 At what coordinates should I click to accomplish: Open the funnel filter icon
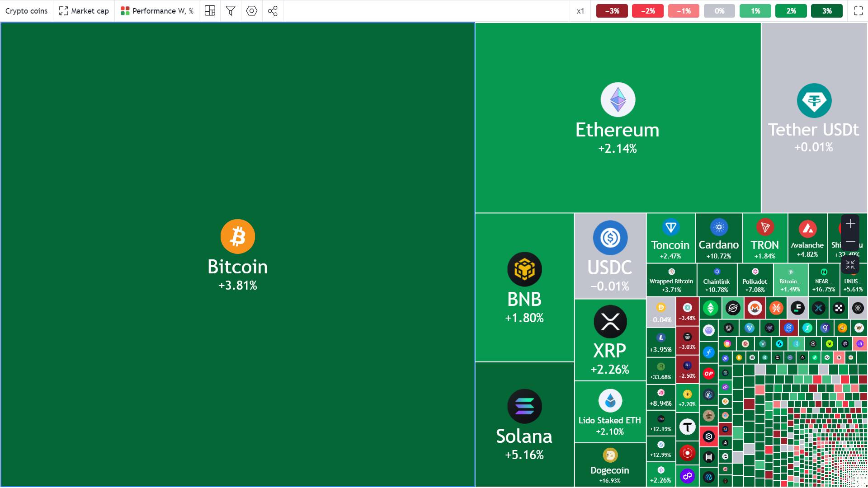pyautogui.click(x=231, y=11)
